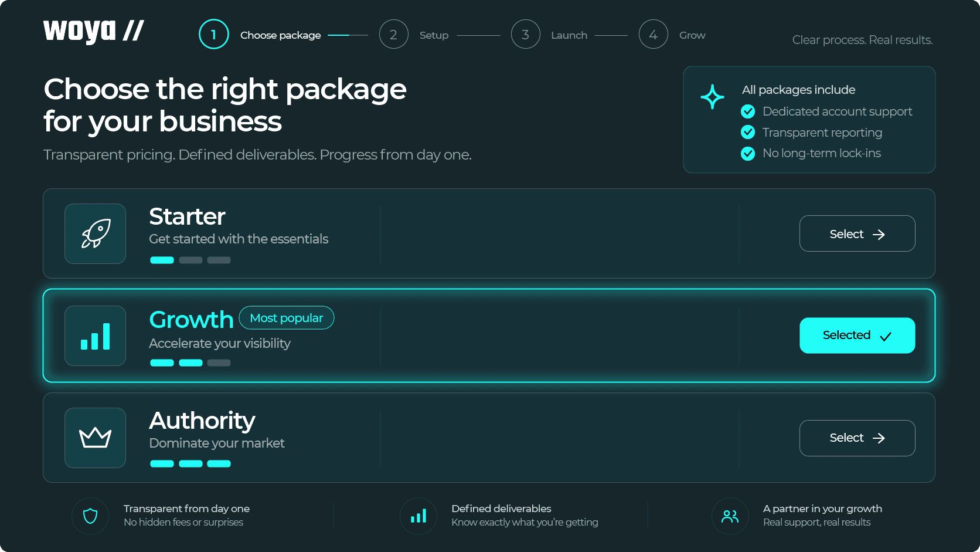
Task: Click the Starter tier level indicator bars
Action: (190, 260)
